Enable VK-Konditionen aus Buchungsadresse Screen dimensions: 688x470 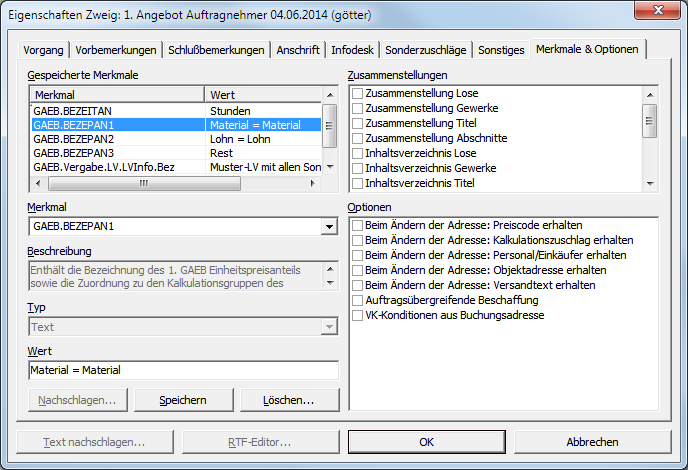point(357,315)
